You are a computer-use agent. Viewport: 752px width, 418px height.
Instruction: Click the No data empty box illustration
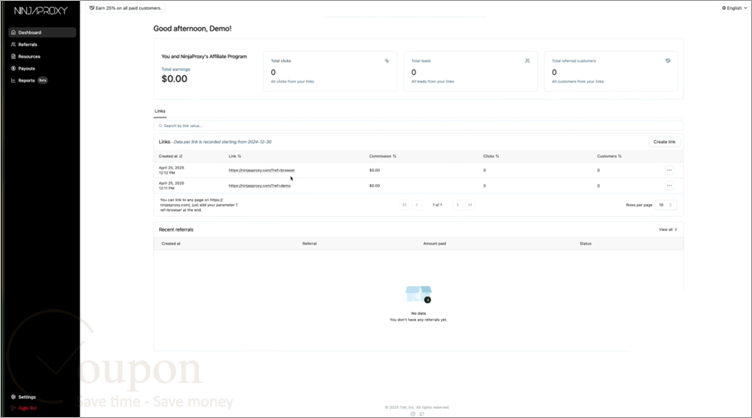coord(419,294)
